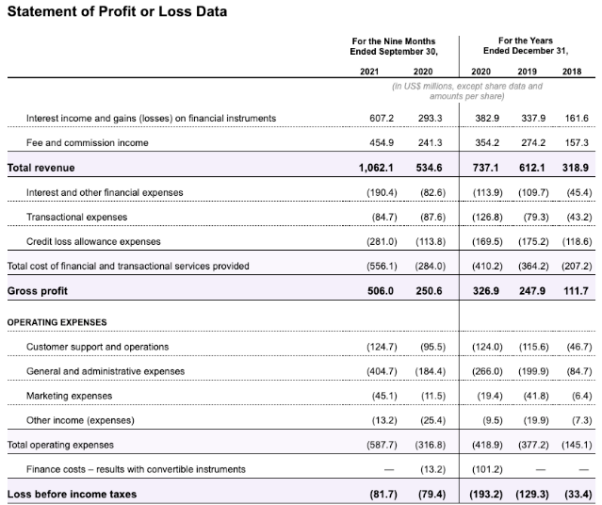Click the For the Nine Months header
This screenshot has width=602, height=505.
click(394, 41)
